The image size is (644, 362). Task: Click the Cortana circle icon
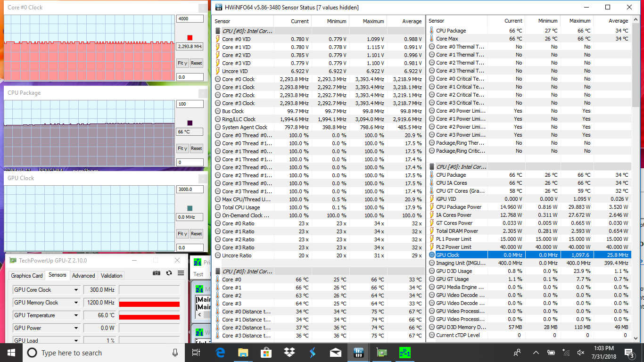tap(32, 353)
